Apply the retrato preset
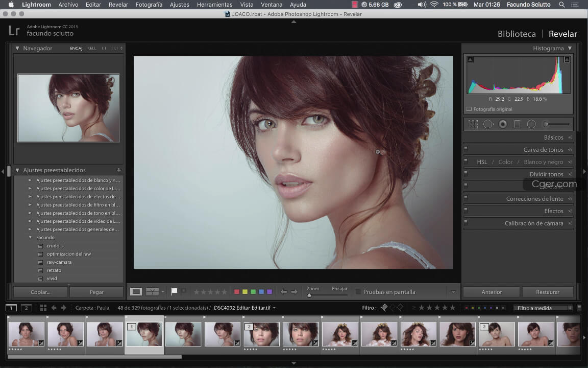 coord(54,270)
